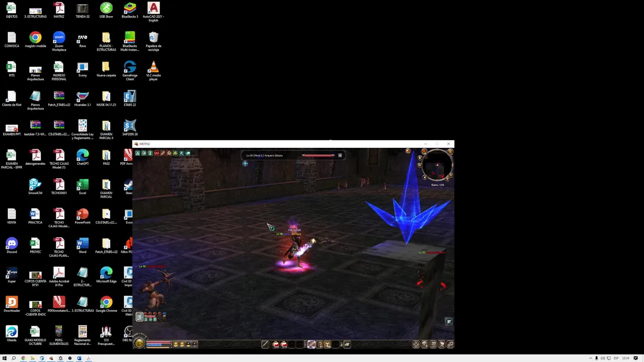Open the USB Show desktop icon
The image size is (644, 362).
point(106,11)
